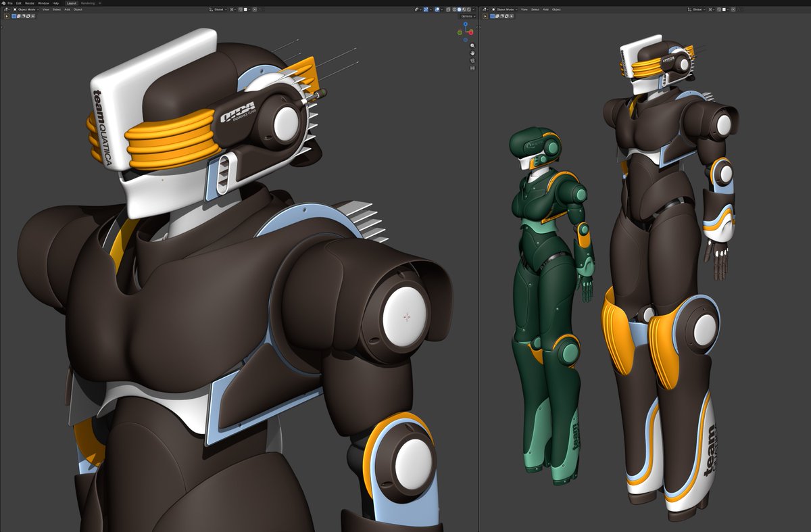Image resolution: width=811 pixels, height=532 pixels.
Task: Open the Window menu
Action: [x=43, y=3]
